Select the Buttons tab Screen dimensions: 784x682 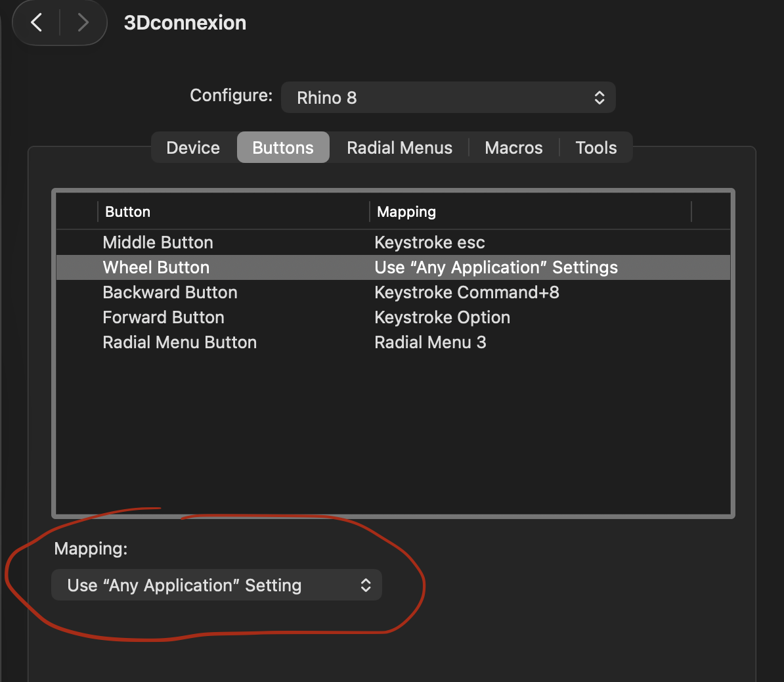[x=283, y=148]
